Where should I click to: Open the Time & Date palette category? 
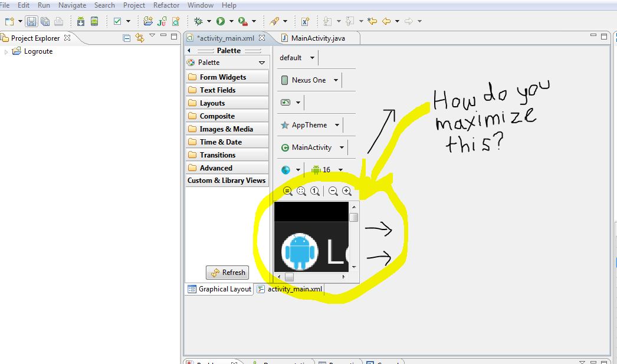pyautogui.click(x=227, y=142)
